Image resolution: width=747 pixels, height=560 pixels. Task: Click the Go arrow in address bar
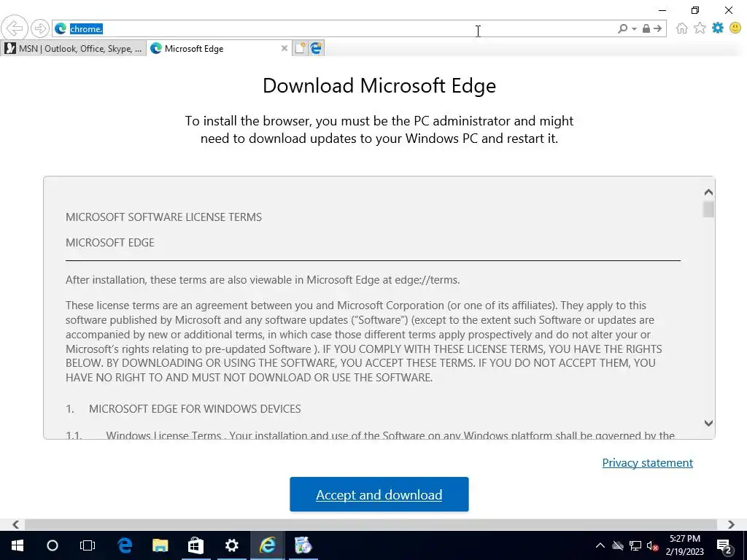click(x=658, y=28)
